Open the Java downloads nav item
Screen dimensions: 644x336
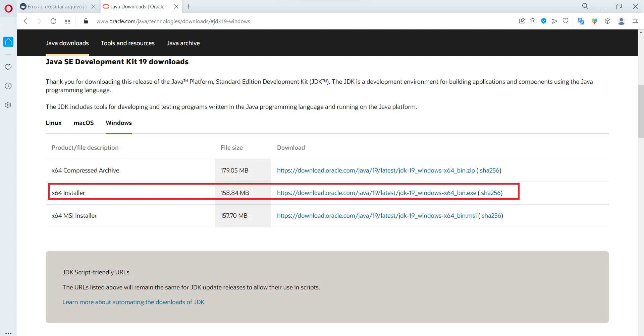pos(67,43)
